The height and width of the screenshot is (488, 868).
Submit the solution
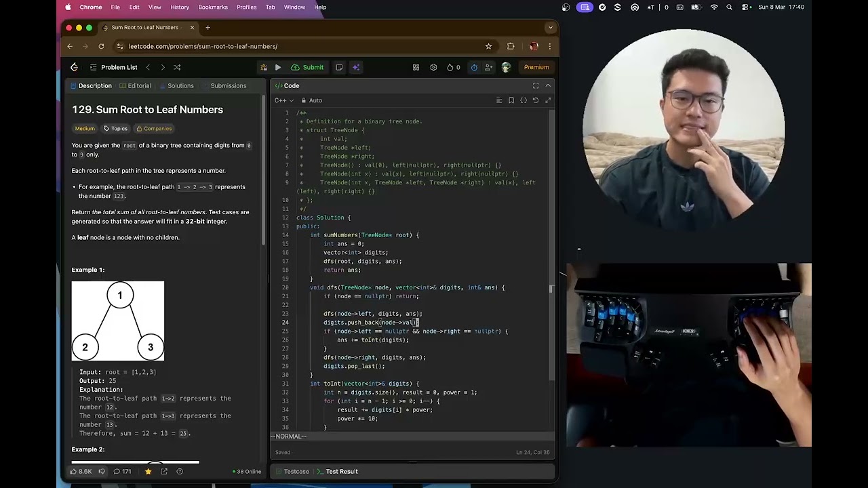click(307, 67)
